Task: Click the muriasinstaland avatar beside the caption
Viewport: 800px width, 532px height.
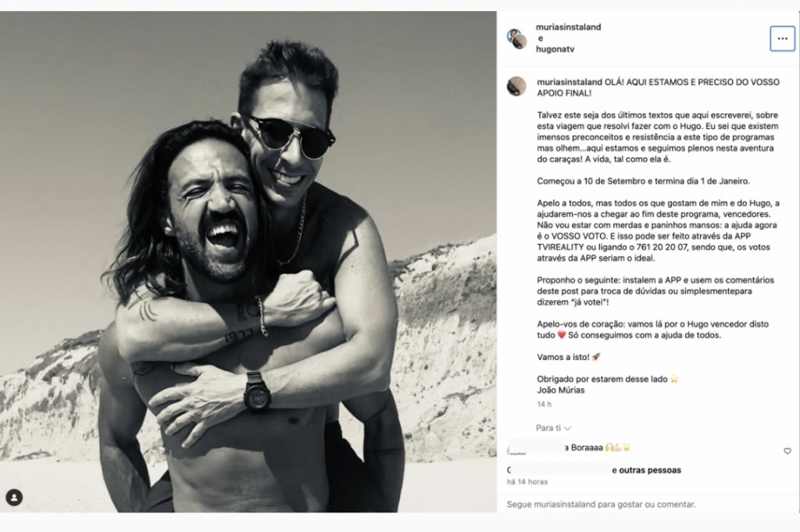Action: click(516, 86)
